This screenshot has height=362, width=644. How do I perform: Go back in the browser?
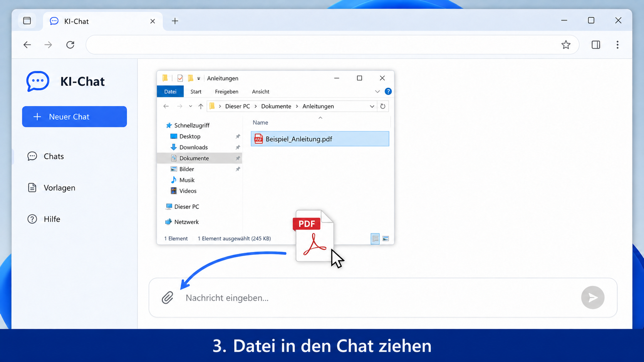coord(27,45)
